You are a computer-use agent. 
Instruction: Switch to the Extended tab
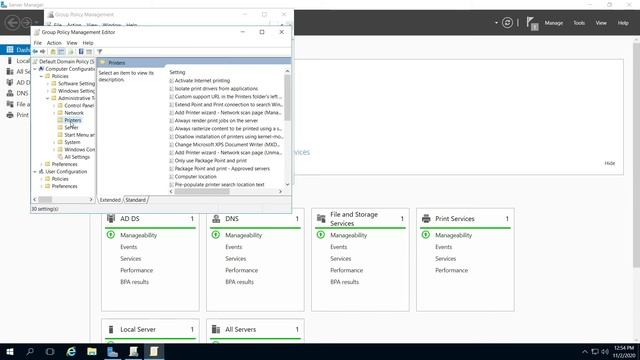click(x=110, y=200)
